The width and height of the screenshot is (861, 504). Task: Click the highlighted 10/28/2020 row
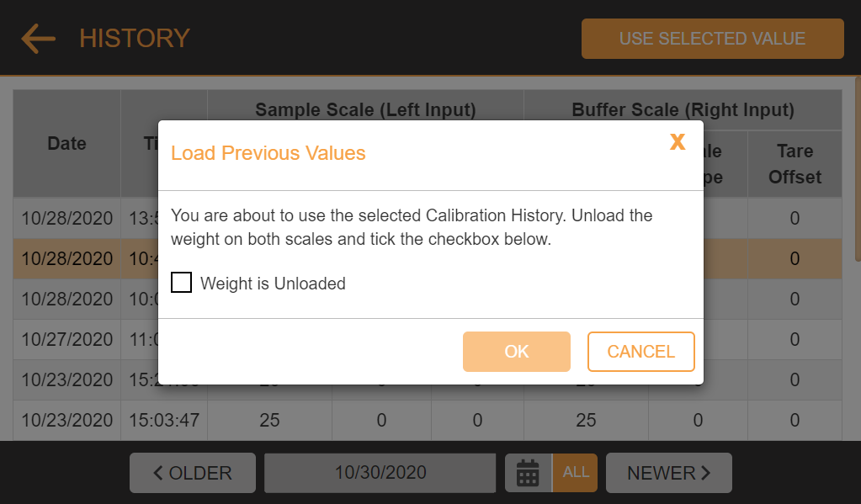[x=428, y=258]
